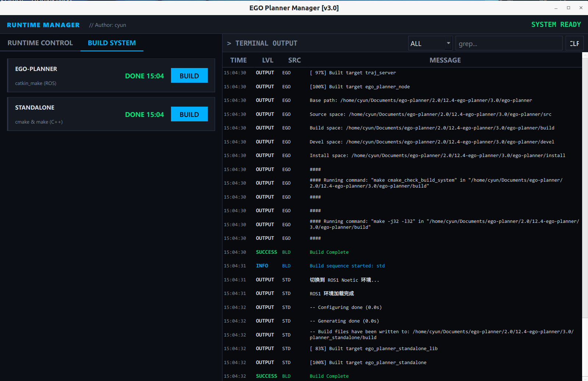This screenshot has height=381, width=588.
Task: Click the MESSAGE column header
Action: tap(445, 60)
